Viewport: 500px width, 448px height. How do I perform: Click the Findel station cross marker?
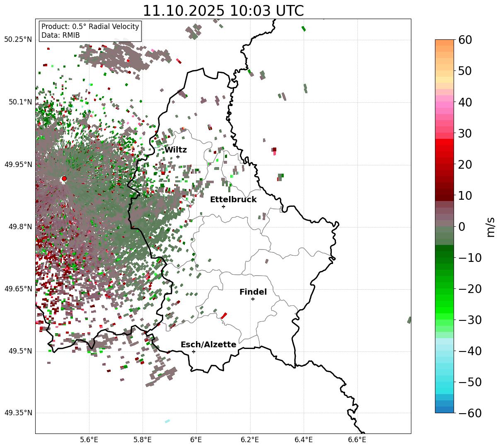coord(253,299)
